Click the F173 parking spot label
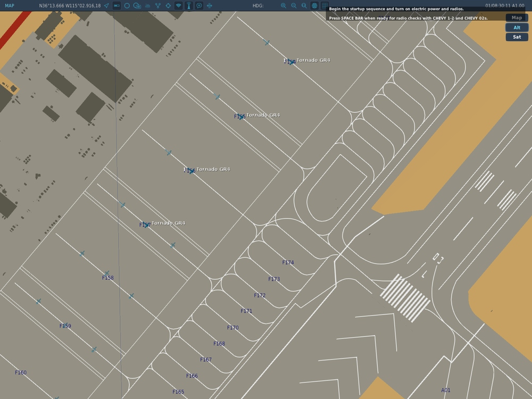The width and height of the screenshot is (532, 399). click(x=274, y=279)
